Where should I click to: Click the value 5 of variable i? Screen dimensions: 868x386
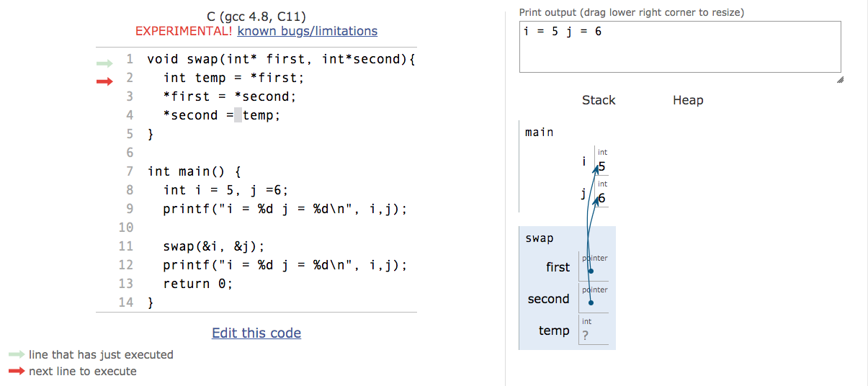[601, 167]
